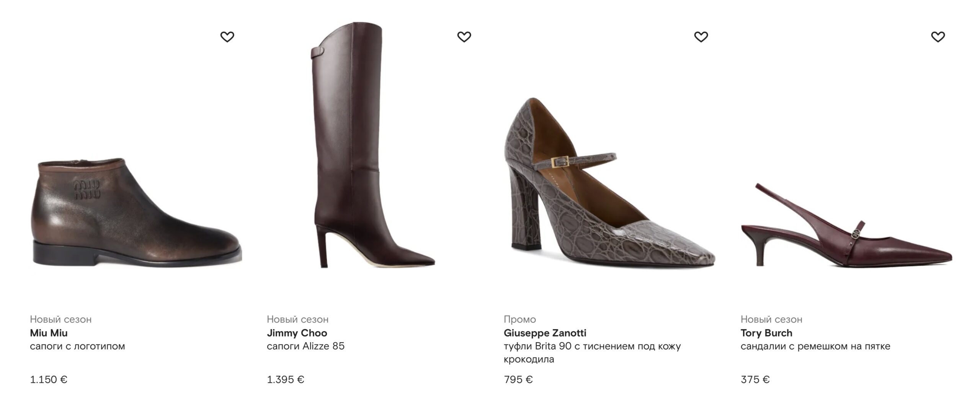Open 'туфли Brita 90' product title
This screenshot has height=395, width=980.
tap(592, 346)
